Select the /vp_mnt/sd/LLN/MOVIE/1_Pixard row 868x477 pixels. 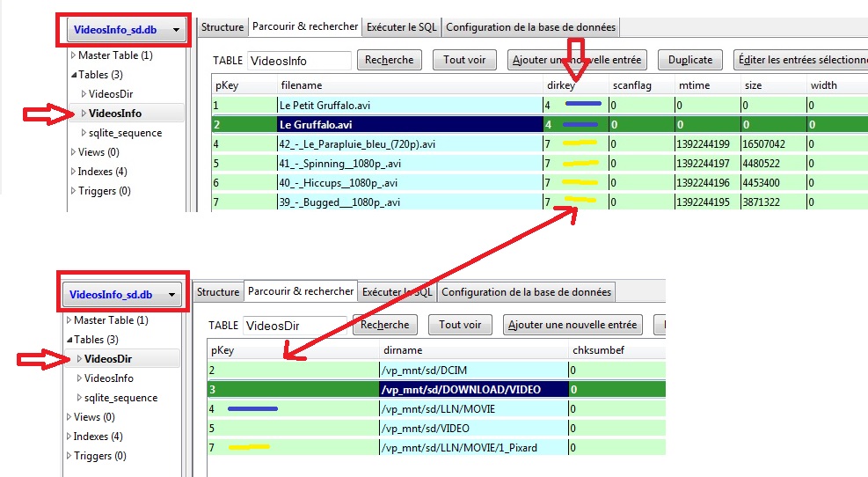click(x=457, y=448)
